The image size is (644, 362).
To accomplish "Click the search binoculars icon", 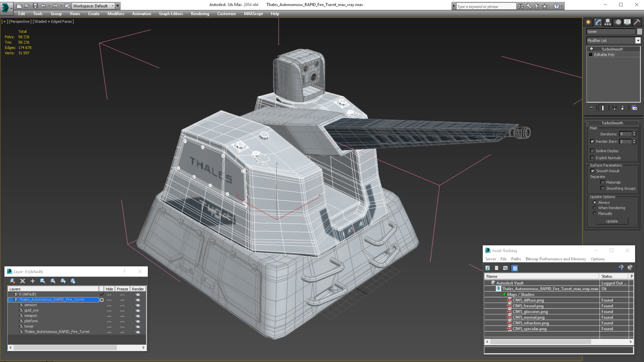I will pos(521,6).
